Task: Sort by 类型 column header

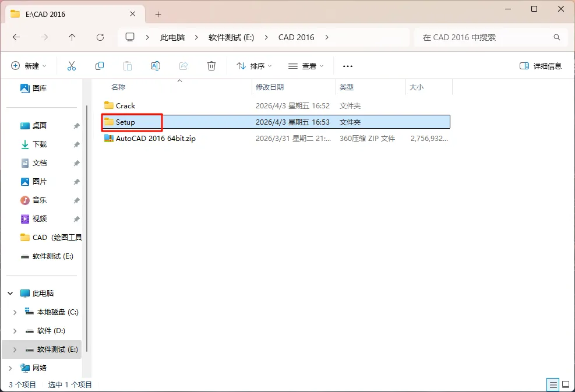Action: pyautogui.click(x=346, y=87)
